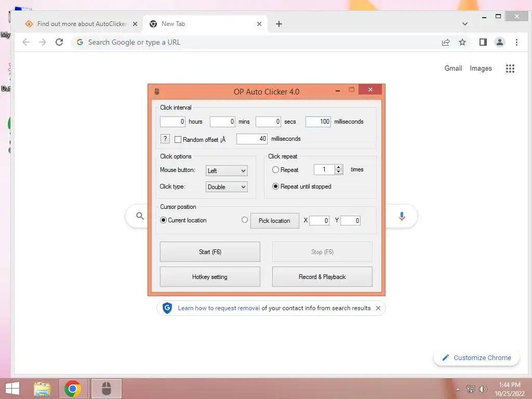Screen dimensions: 532x399
Task: Click the hours interval field
Action: pyautogui.click(x=172, y=122)
